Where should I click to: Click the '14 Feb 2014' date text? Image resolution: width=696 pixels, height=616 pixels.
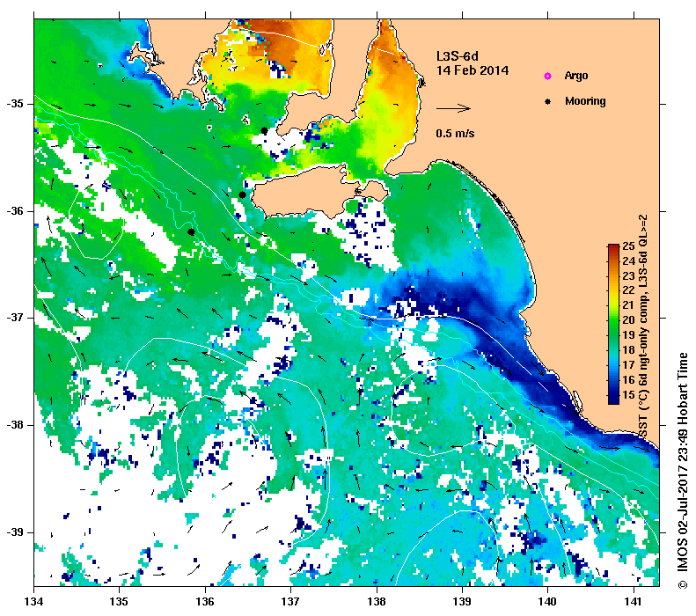point(473,70)
